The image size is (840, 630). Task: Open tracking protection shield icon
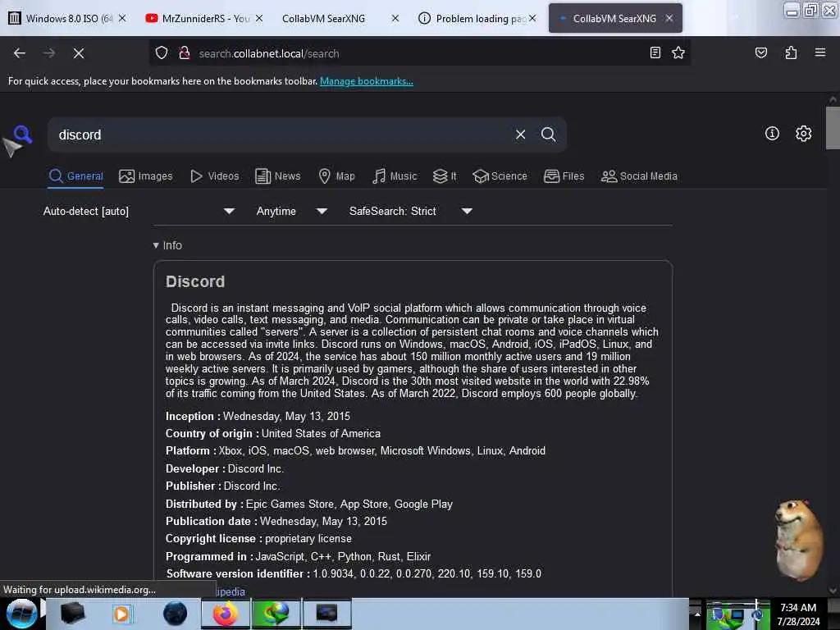(162, 53)
